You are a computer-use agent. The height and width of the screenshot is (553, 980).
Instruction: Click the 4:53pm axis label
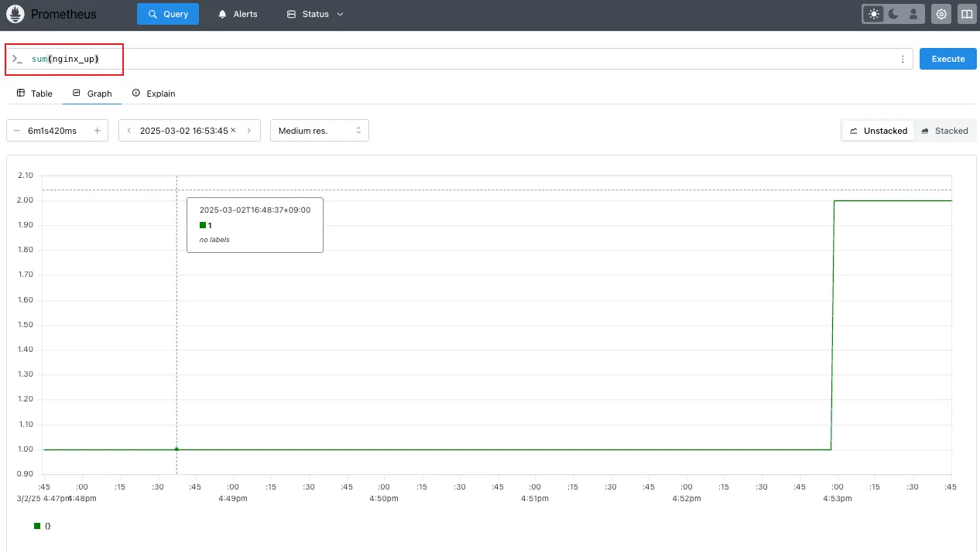pyautogui.click(x=837, y=499)
